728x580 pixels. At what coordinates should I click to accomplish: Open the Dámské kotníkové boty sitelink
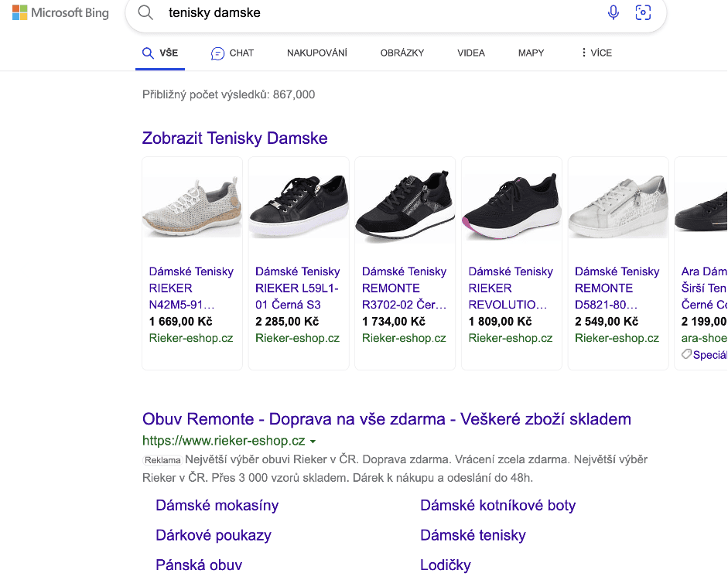click(497, 506)
